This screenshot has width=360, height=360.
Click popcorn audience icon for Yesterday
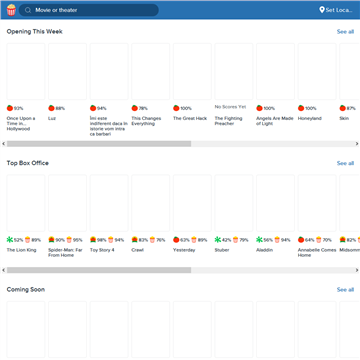tap(194, 240)
